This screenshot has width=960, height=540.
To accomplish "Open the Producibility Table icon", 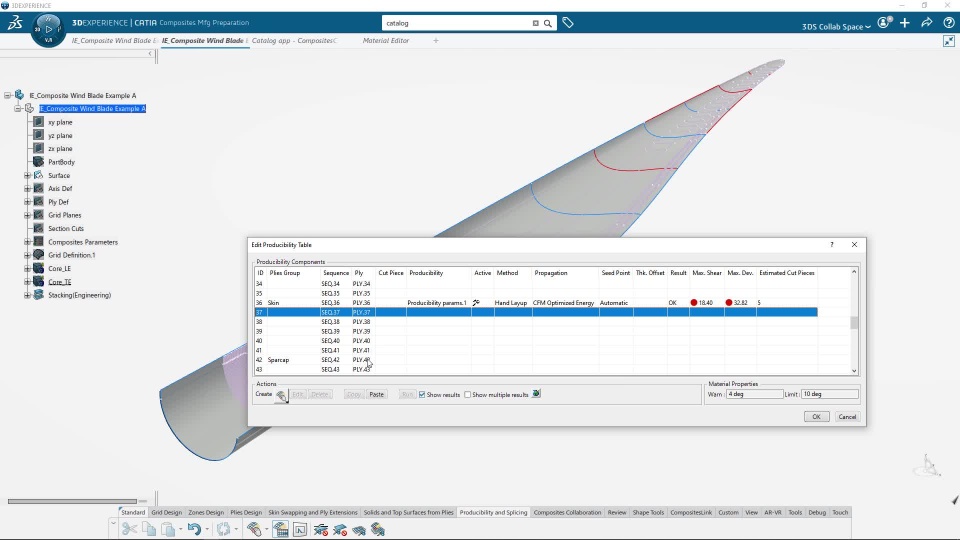I will point(280,529).
